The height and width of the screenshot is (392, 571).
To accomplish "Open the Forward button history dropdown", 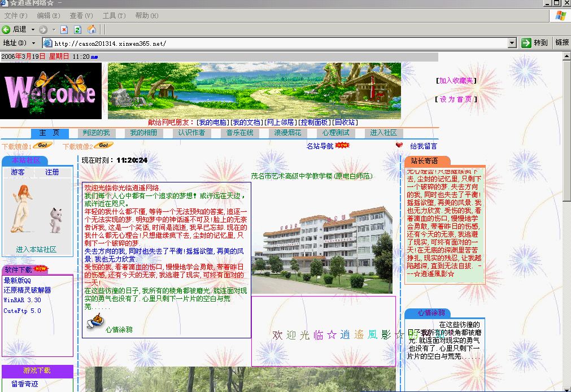I will pos(54,29).
